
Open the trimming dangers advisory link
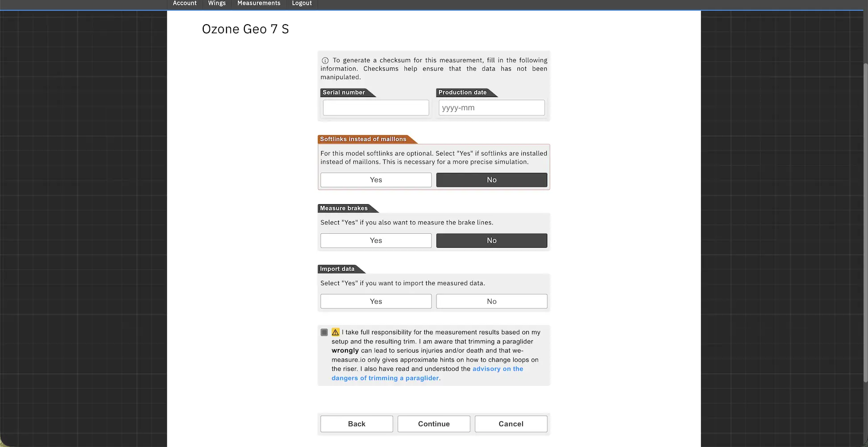pyautogui.click(x=427, y=373)
